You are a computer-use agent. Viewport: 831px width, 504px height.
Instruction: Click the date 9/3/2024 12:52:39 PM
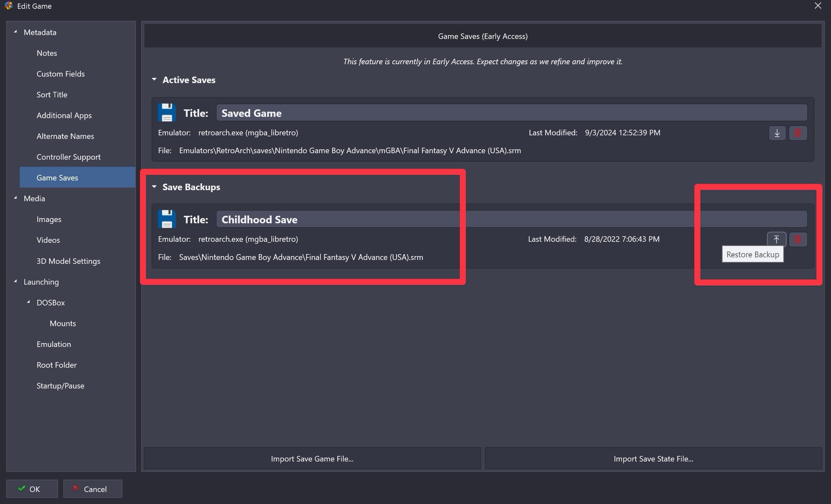[623, 133]
